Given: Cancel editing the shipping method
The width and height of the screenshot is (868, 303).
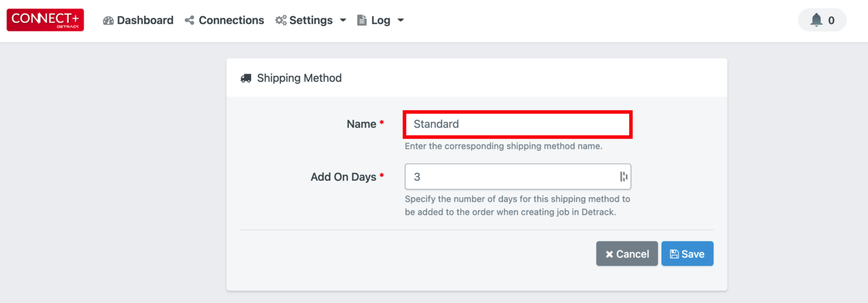Looking at the screenshot, I should click(x=627, y=254).
